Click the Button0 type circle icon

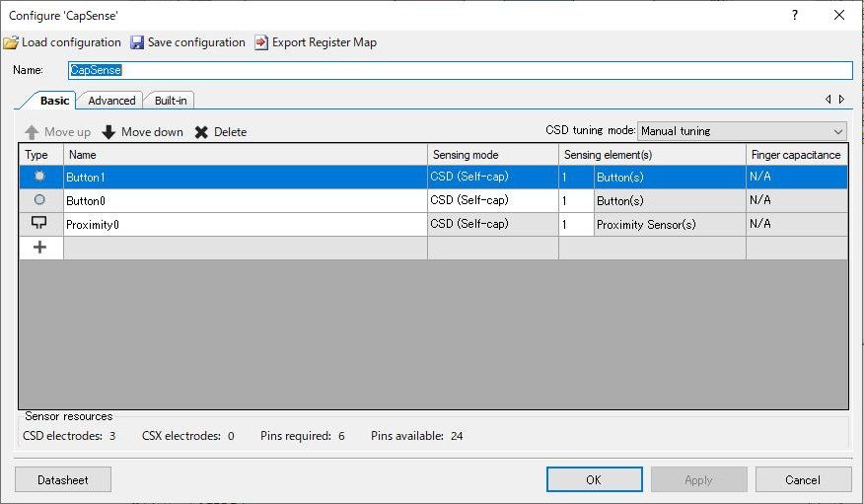[39, 199]
